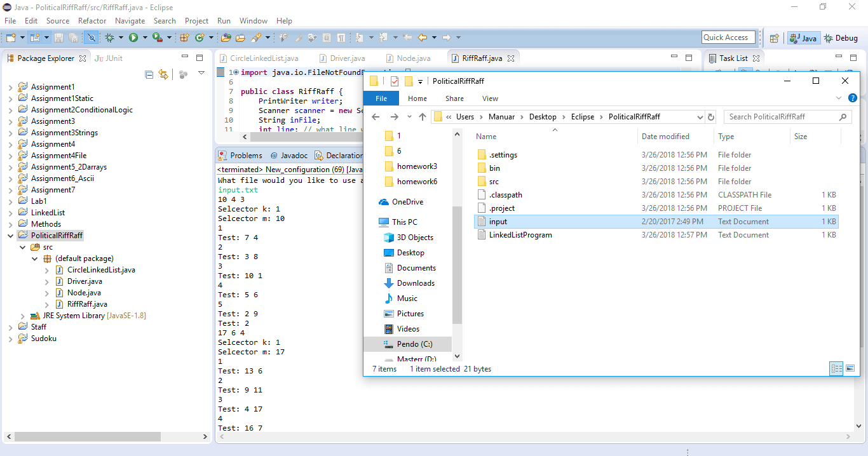
Task: Open the Window menu in Eclipse
Action: (254, 21)
